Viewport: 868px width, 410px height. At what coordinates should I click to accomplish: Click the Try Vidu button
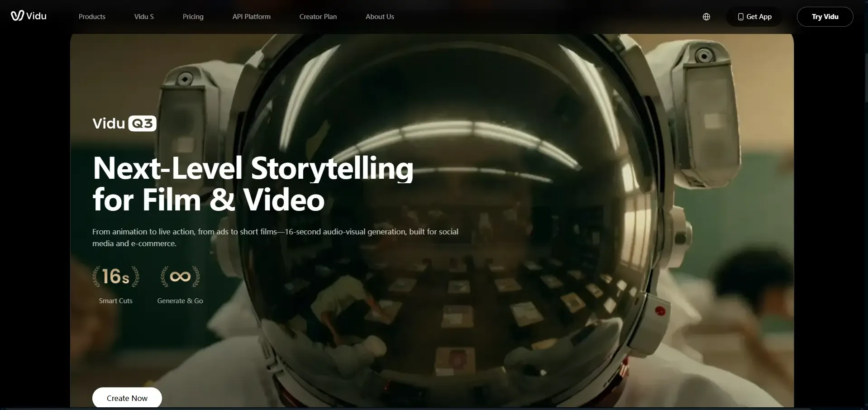[825, 17]
